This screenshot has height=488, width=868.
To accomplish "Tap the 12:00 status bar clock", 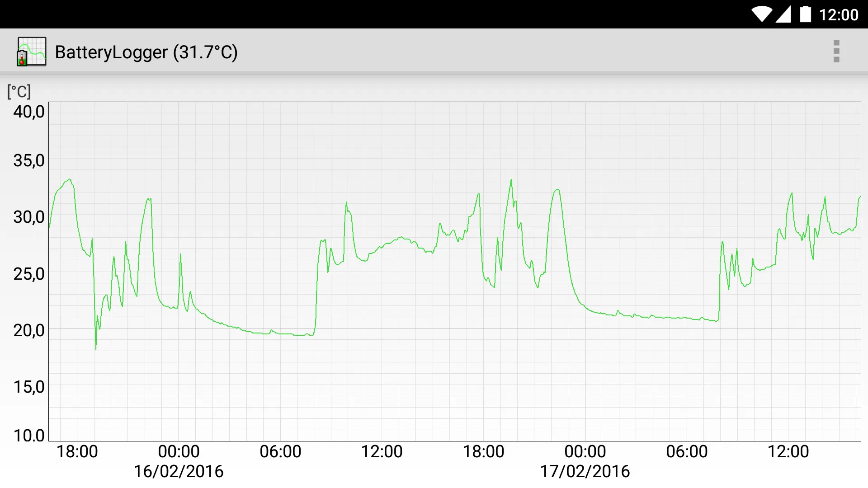I will (839, 15).
